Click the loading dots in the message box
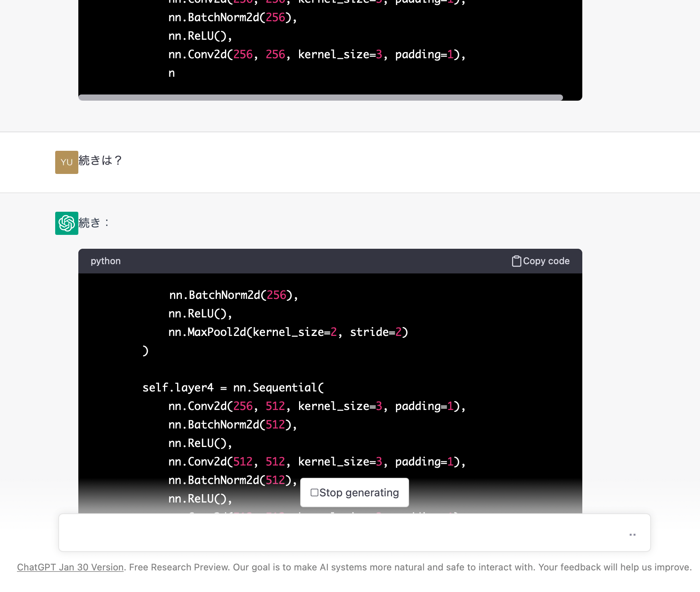The width and height of the screenshot is (700, 592). 632,534
